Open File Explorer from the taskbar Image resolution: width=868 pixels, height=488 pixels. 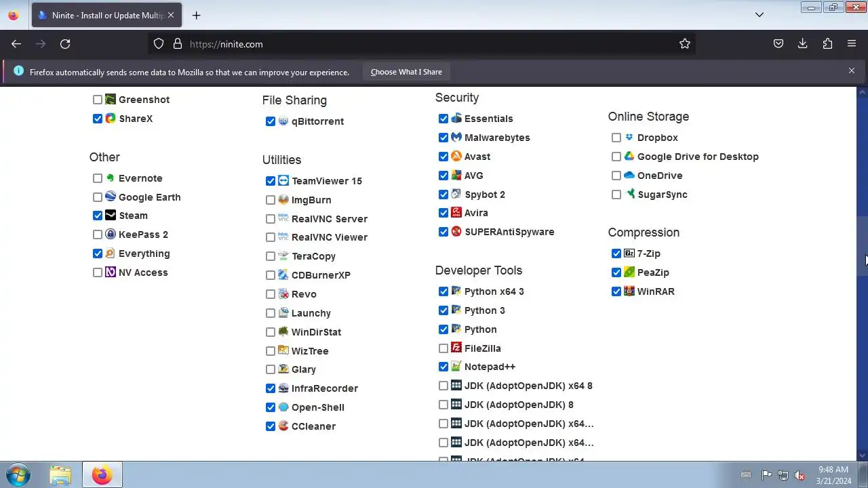[x=60, y=475]
